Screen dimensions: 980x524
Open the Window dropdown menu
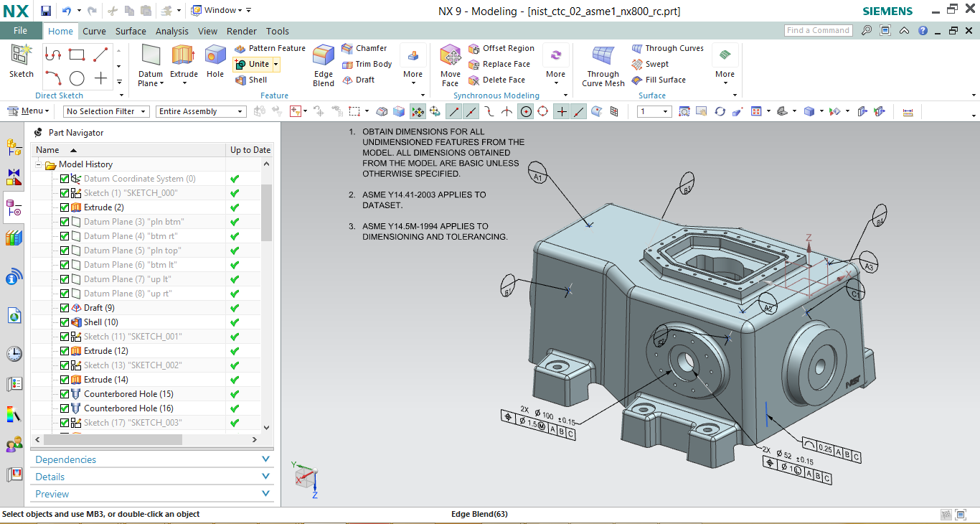tap(218, 11)
